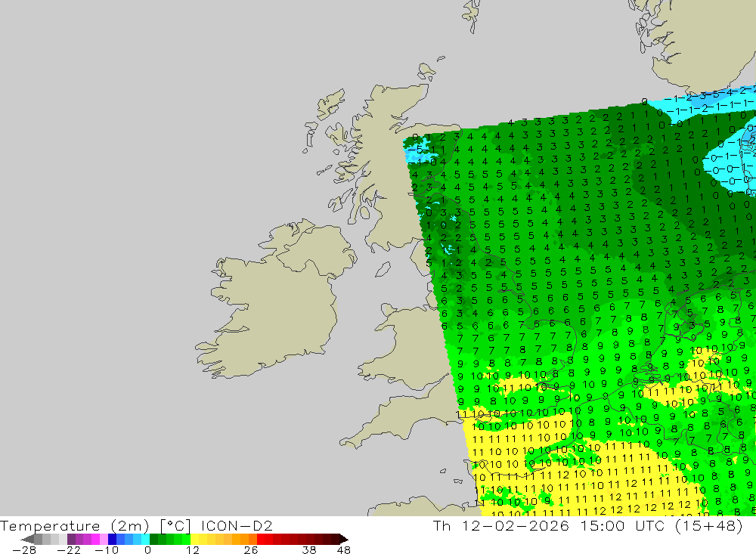The height and width of the screenshot is (554, 756).
Task: Click the 48 legend label
Action: click(x=344, y=550)
